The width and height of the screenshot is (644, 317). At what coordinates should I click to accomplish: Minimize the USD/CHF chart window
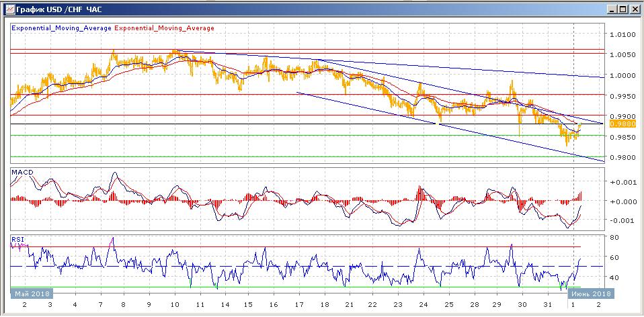point(612,9)
